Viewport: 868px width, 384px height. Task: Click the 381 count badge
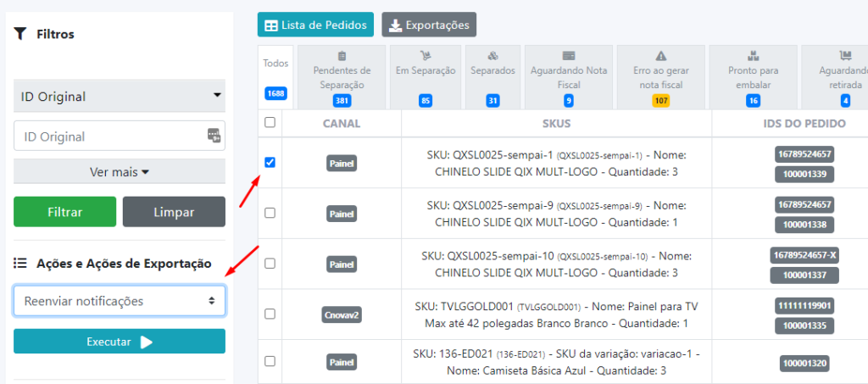click(342, 101)
